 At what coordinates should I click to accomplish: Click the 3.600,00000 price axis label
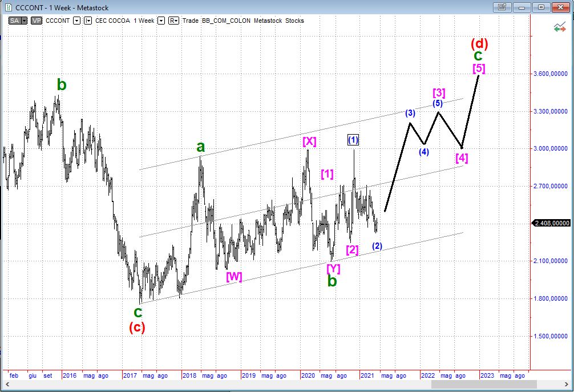tap(550, 74)
